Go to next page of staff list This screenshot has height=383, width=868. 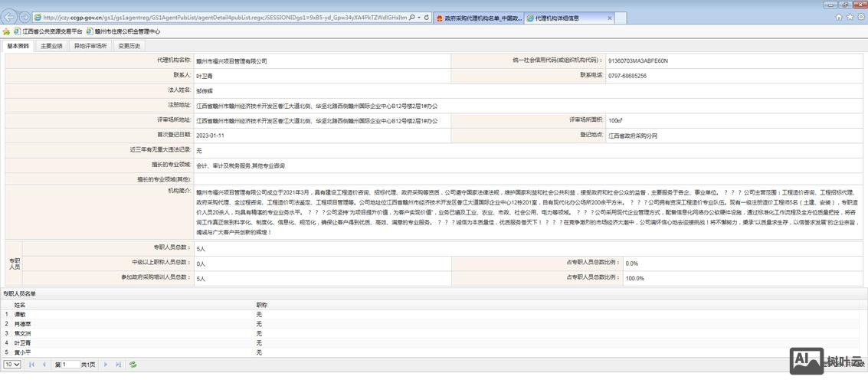106,365
